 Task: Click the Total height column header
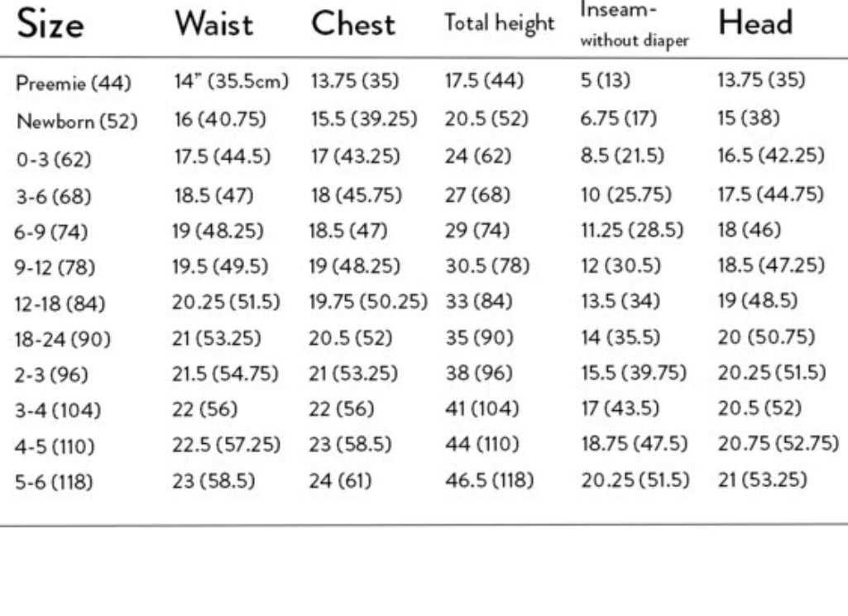click(x=499, y=24)
